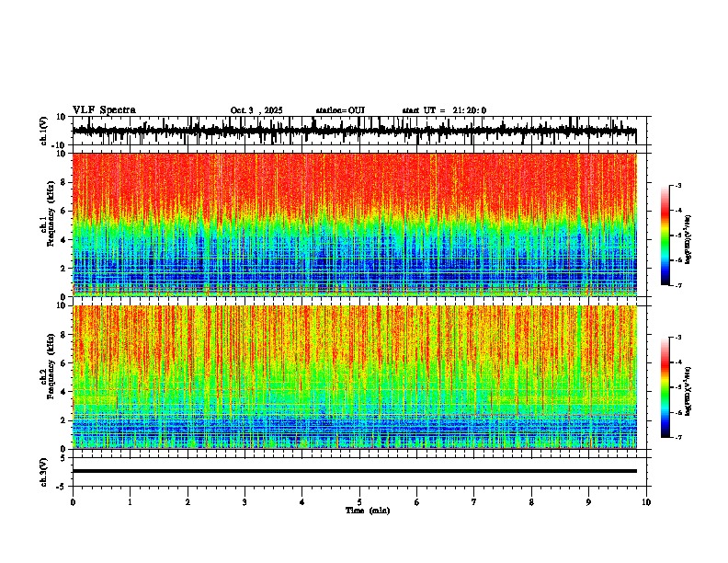Click tick label 7 on the time axis
The height and width of the screenshot is (563, 728).
pyautogui.click(x=474, y=502)
